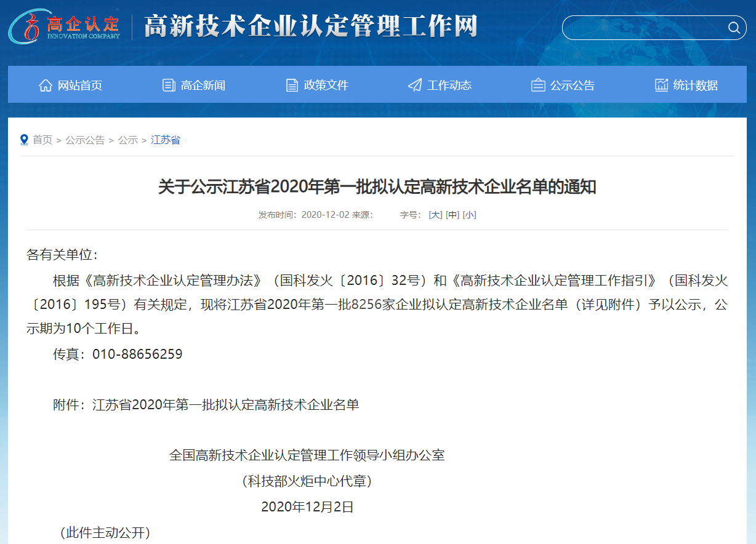Click the 高企认定 site logo
Screen dimensions: 756x544
[64, 26]
